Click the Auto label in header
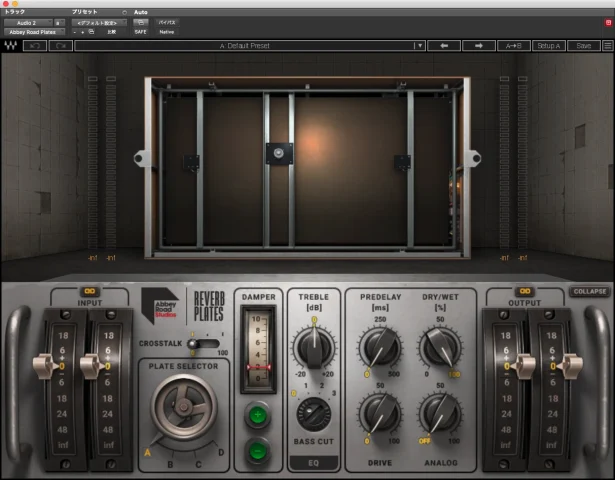Viewport: 615px width, 480px height. (x=141, y=12)
